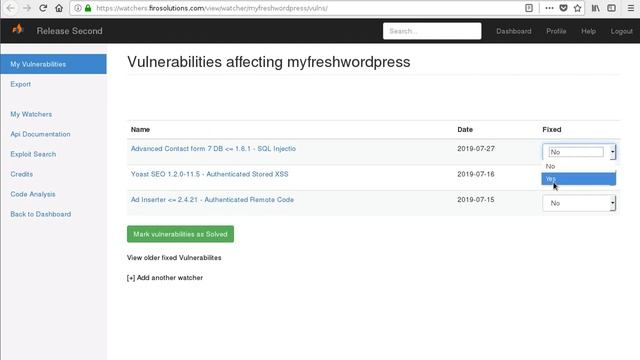
Task: Choose the No option in the open dropdown list
Action: click(x=578, y=166)
